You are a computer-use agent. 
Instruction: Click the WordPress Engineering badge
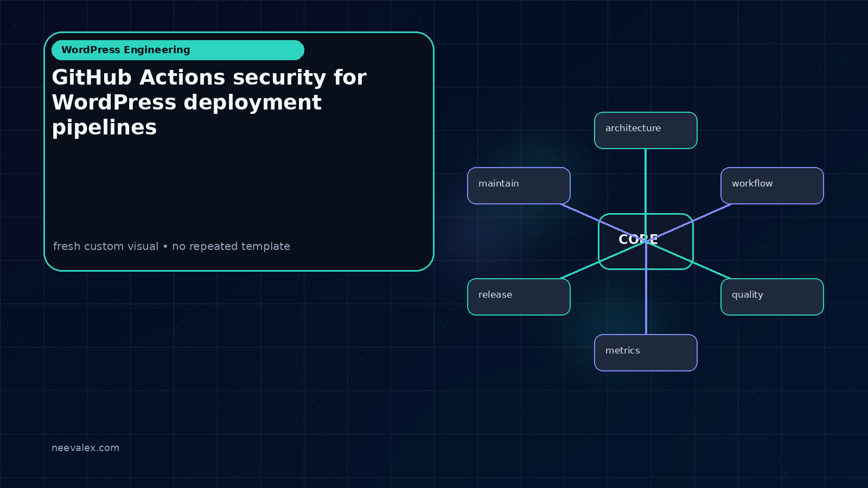tap(178, 50)
